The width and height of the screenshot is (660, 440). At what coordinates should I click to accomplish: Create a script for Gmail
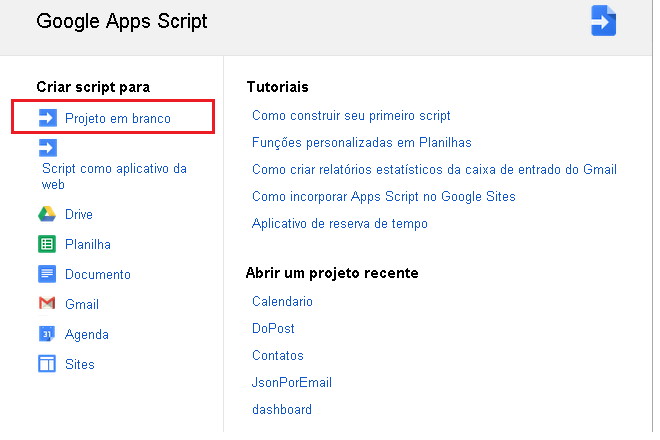[82, 304]
